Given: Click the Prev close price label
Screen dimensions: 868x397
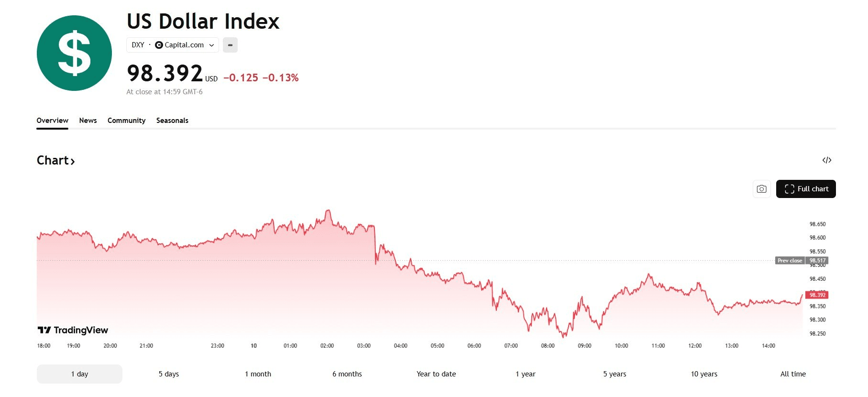Looking at the screenshot, I should coord(790,261).
